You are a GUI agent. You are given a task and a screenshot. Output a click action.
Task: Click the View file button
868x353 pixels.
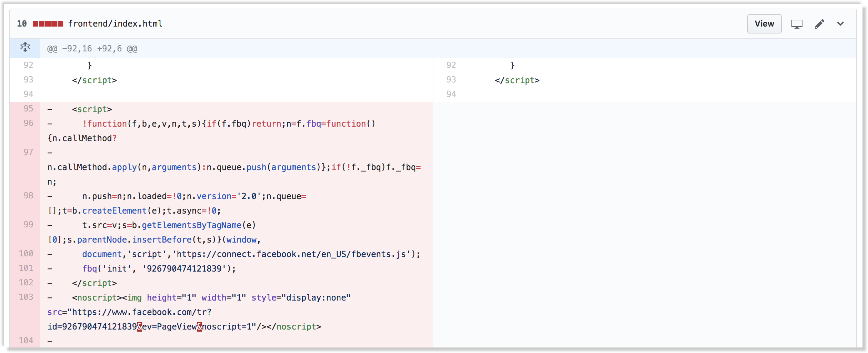[x=764, y=24]
